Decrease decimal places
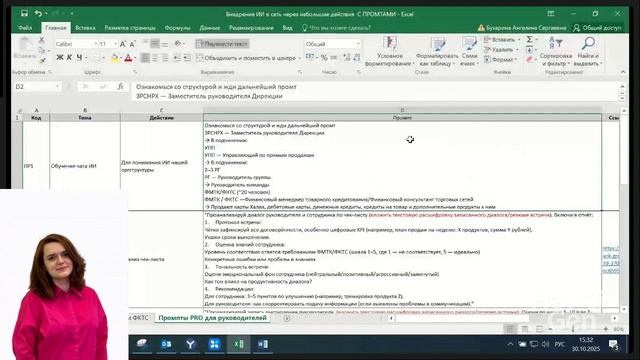Viewport: 640px width, 360px height. [357, 58]
